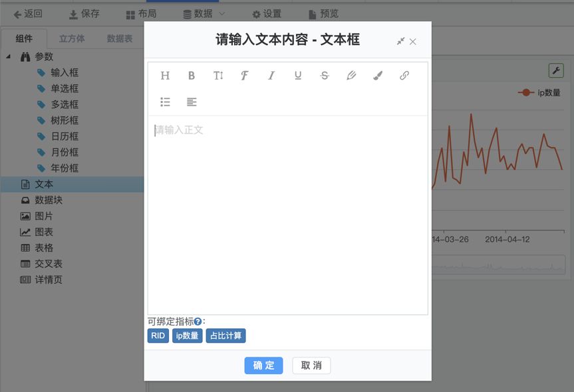
Task: Open the 数据 menu
Action: click(x=204, y=14)
